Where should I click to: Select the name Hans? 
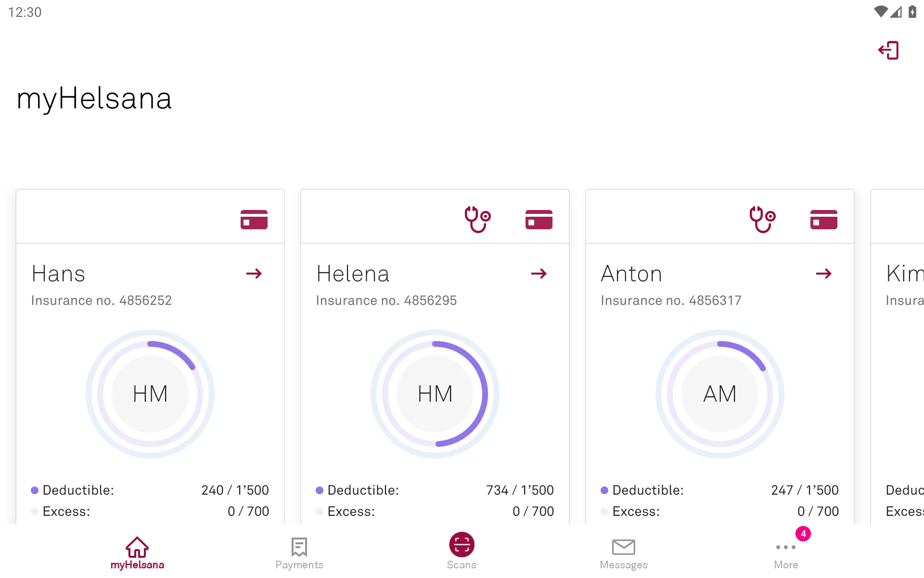(58, 274)
